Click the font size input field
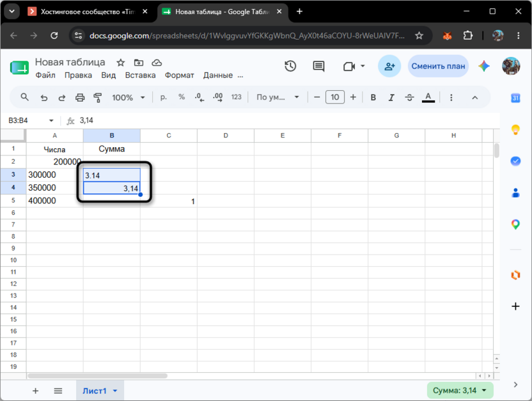 click(x=335, y=97)
